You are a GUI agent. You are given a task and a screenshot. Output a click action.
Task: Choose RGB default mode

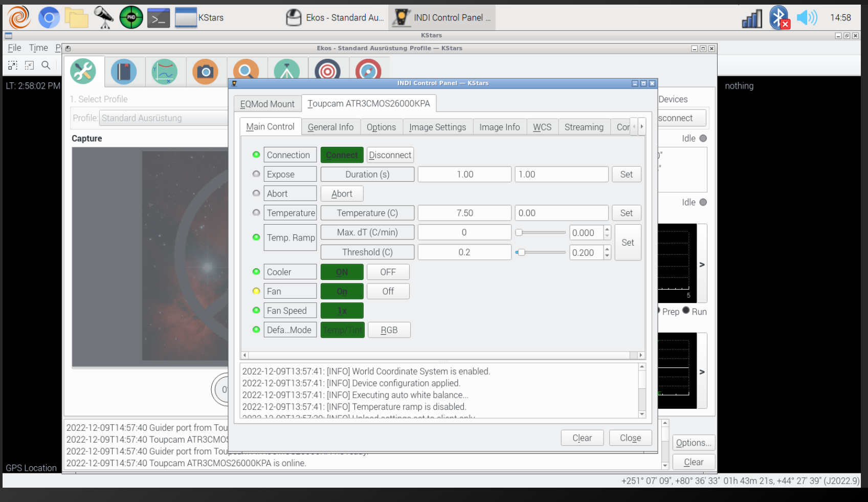coord(389,330)
